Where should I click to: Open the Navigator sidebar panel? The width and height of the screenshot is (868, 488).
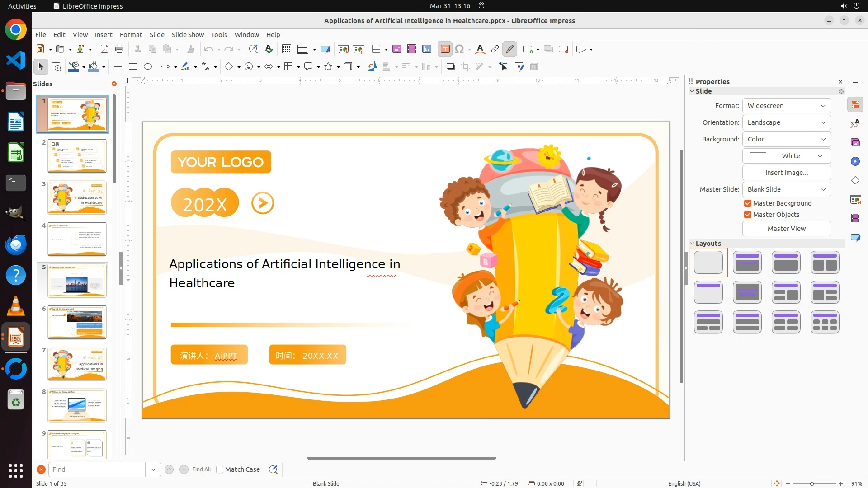coord(855,161)
